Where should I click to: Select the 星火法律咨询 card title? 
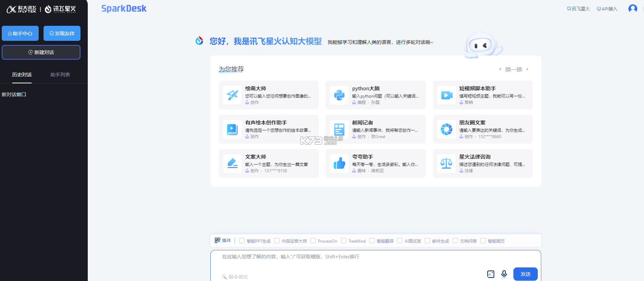click(x=475, y=157)
